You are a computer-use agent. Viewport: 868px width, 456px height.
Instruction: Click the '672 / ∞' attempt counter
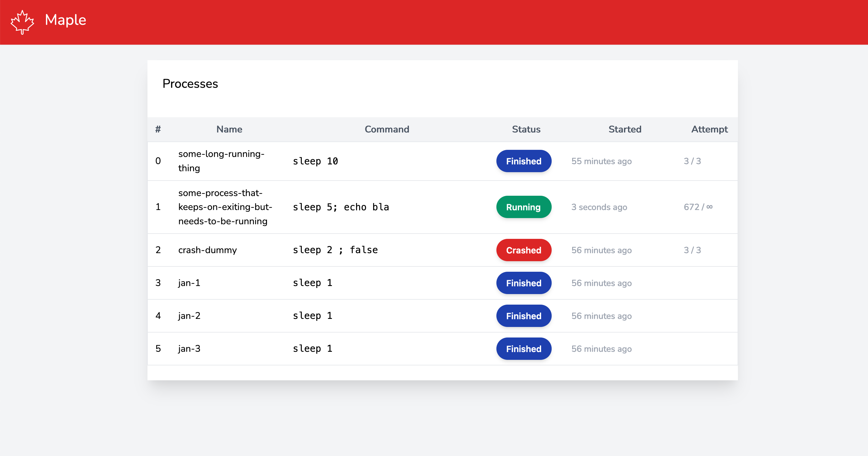(698, 207)
